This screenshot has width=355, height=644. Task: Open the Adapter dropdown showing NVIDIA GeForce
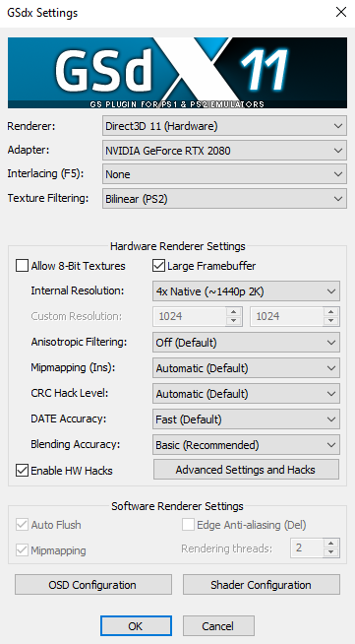[224, 151]
